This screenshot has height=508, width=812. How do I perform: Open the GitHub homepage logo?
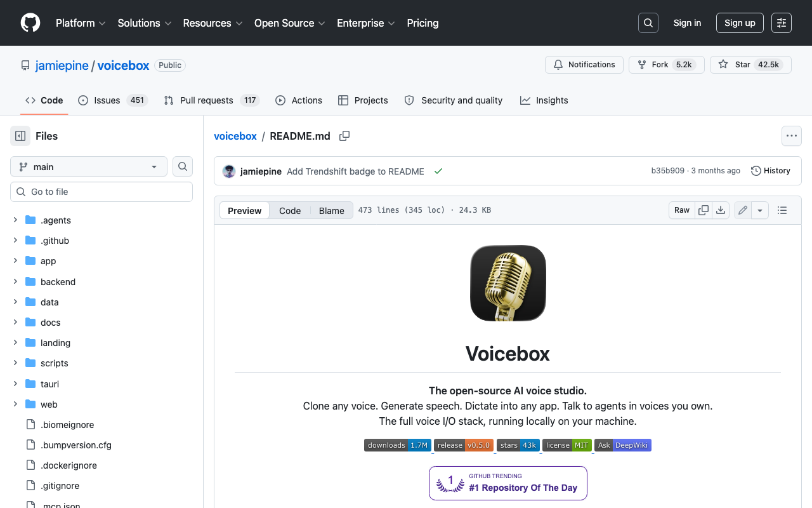pos(30,23)
